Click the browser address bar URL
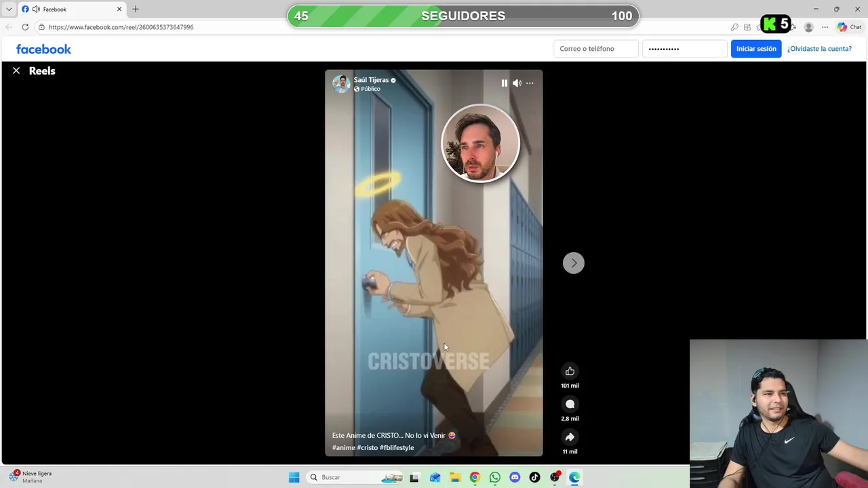 click(121, 27)
